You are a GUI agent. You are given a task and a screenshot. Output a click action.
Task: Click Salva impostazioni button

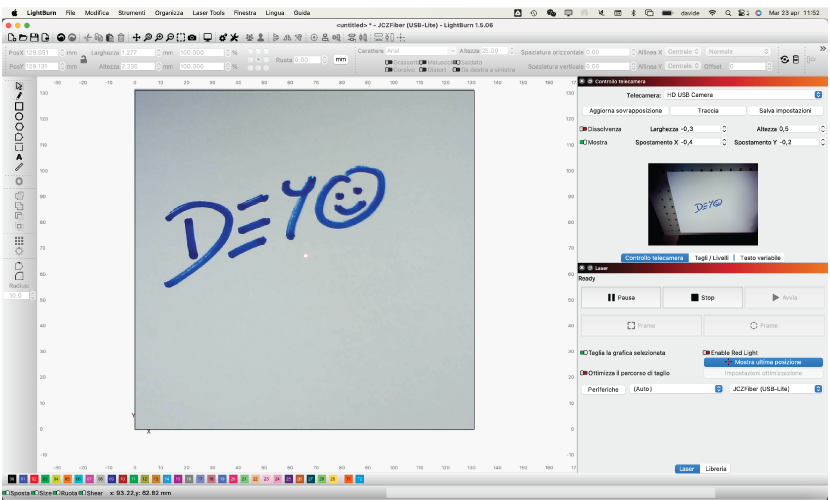click(x=785, y=111)
